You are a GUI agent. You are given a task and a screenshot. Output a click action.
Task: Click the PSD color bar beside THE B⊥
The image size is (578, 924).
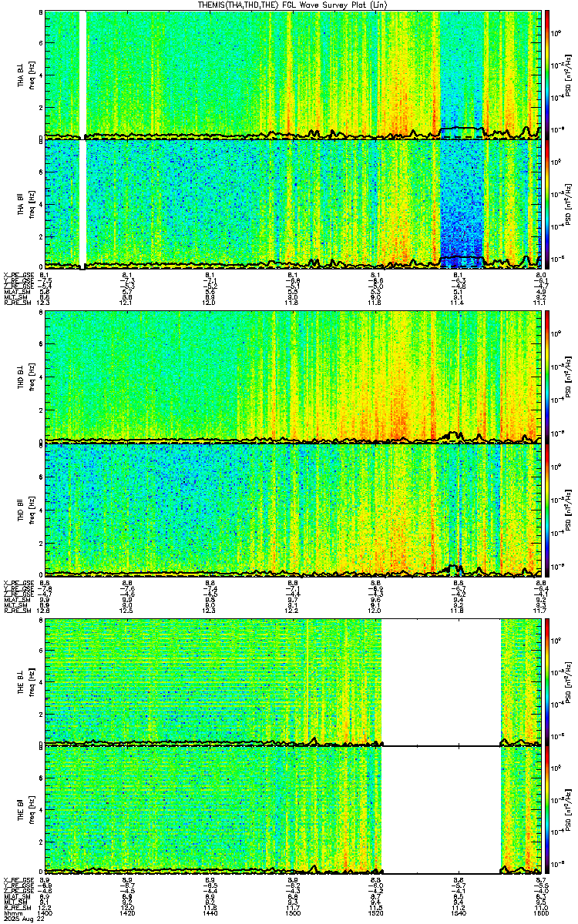pos(548,681)
